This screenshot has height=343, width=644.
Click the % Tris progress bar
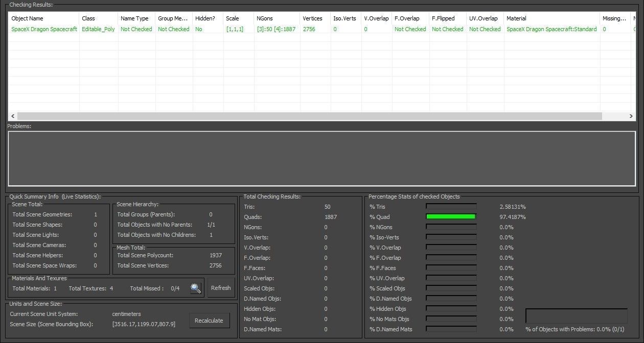[x=451, y=207]
